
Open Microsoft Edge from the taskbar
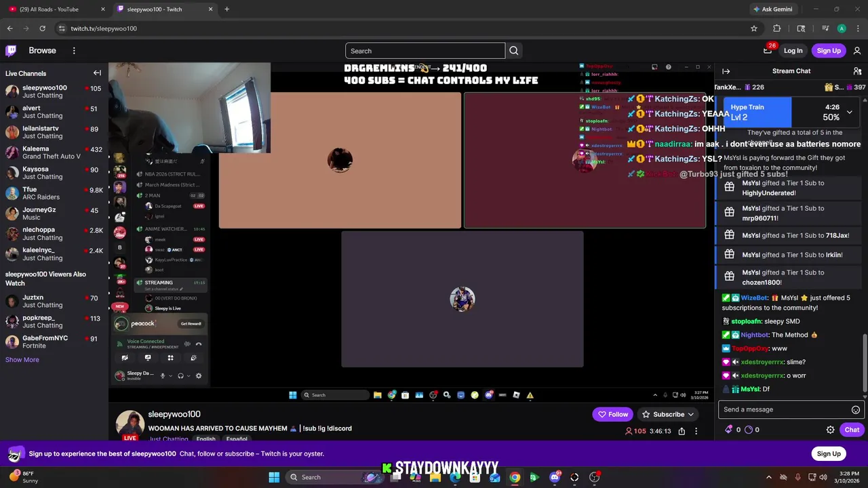pyautogui.click(x=455, y=477)
